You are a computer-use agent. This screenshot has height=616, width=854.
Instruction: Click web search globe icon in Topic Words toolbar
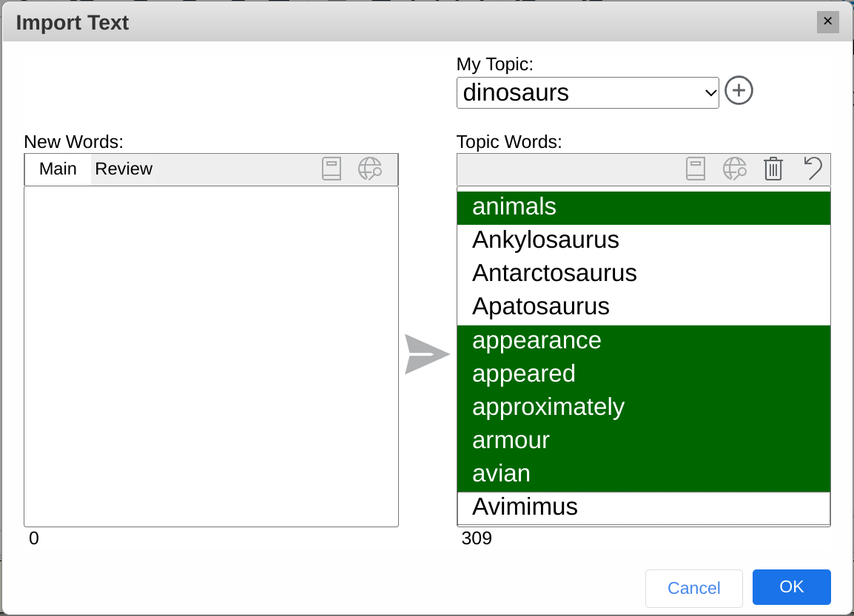(x=734, y=169)
